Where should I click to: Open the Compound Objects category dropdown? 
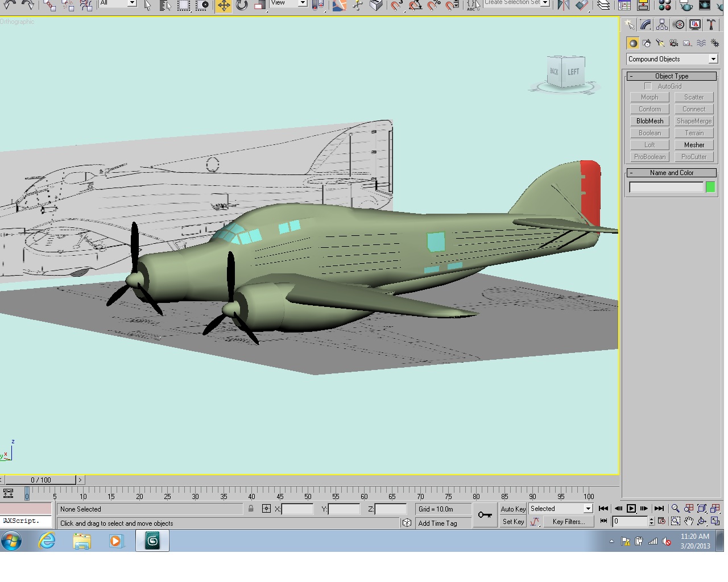[x=672, y=59]
